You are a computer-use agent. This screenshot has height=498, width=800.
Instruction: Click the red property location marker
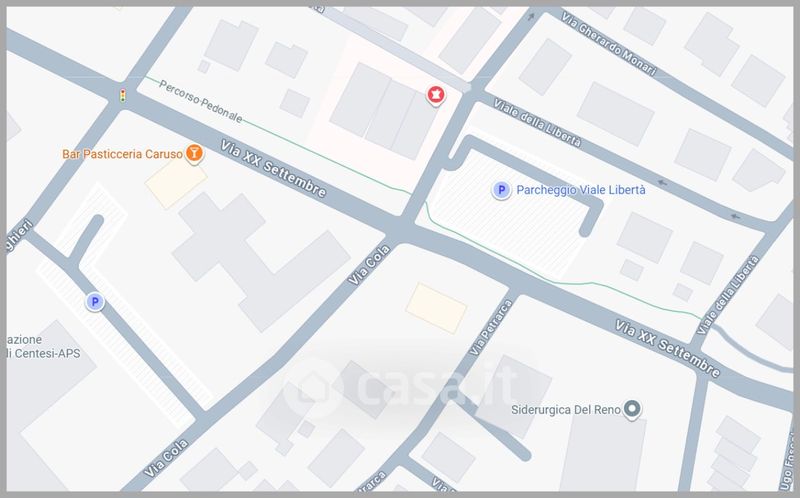tap(435, 95)
